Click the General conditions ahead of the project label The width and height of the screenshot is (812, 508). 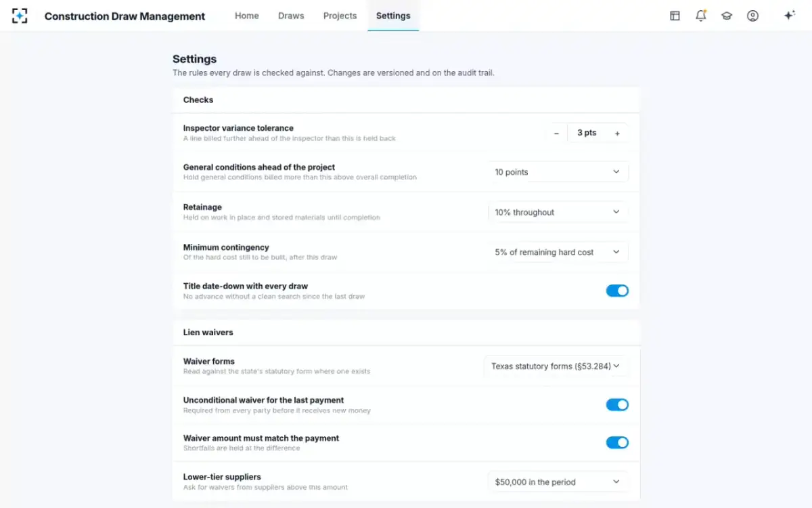point(259,167)
